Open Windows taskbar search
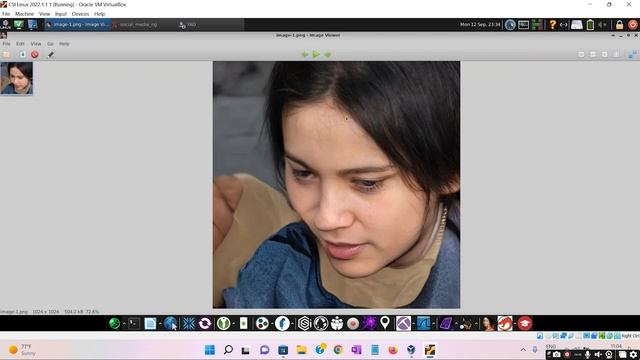 (x=228, y=350)
